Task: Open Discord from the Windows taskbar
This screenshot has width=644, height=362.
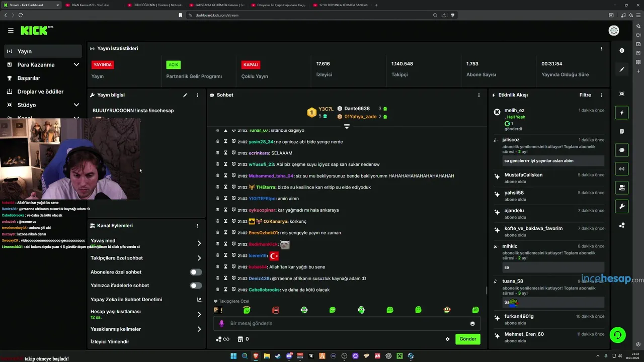Action: pos(289,356)
